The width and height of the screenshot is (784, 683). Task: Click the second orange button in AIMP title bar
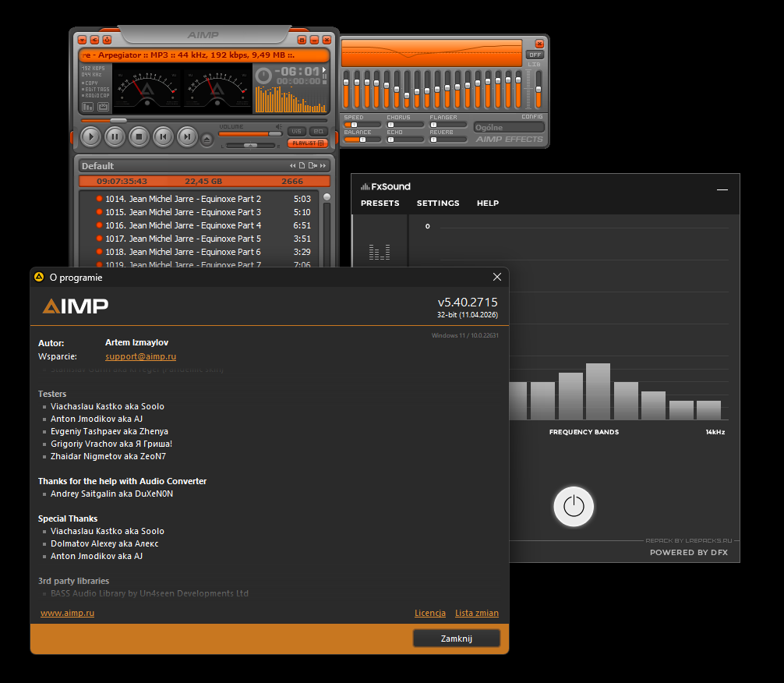pyautogui.click(x=94, y=40)
